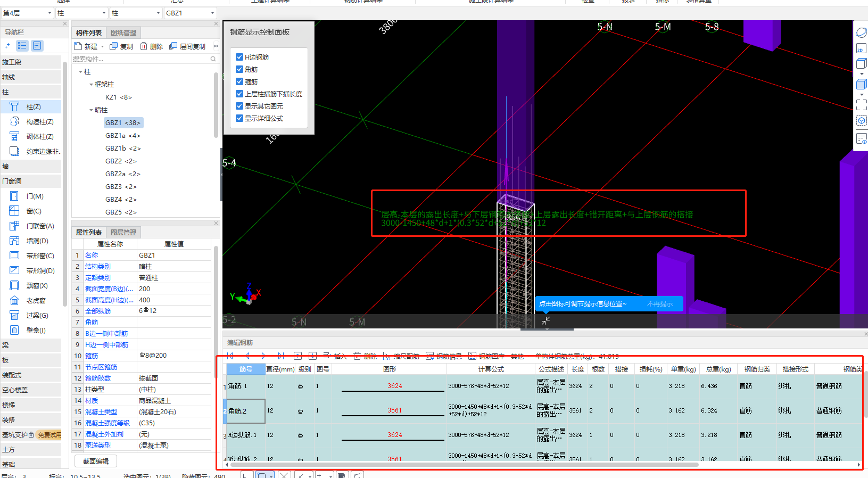The width and height of the screenshot is (868, 478).
Task: Toggle 显示其它图元 checkbox
Action: (x=239, y=105)
